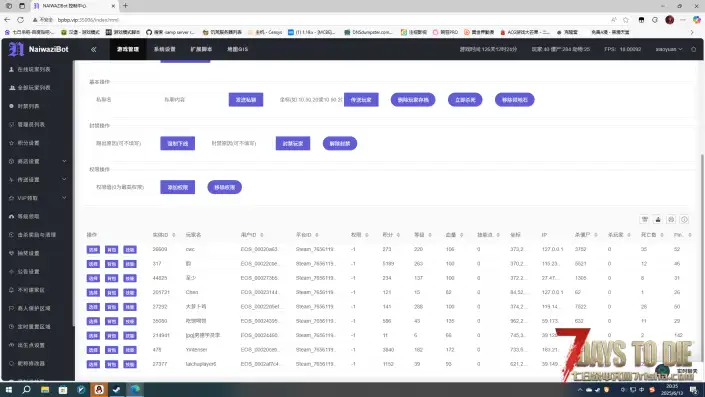Click the NaiwaziBot logo
This screenshot has height=397, width=705.
(x=39, y=49)
